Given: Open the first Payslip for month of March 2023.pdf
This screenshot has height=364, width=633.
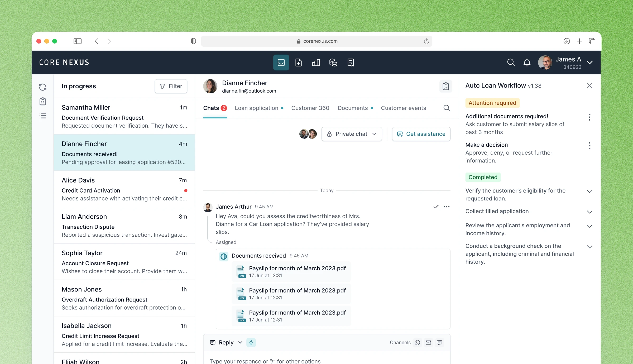Looking at the screenshot, I should click(291, 272).
